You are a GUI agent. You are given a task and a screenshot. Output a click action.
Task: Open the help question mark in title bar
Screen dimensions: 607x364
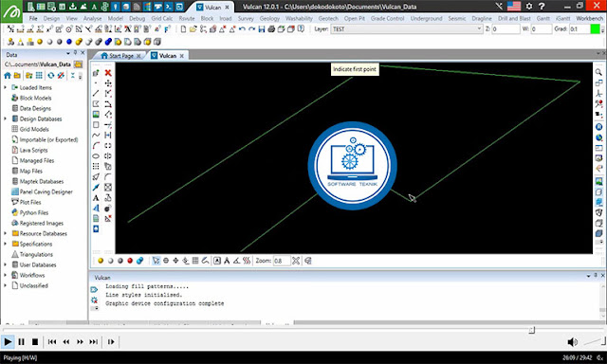542,7
